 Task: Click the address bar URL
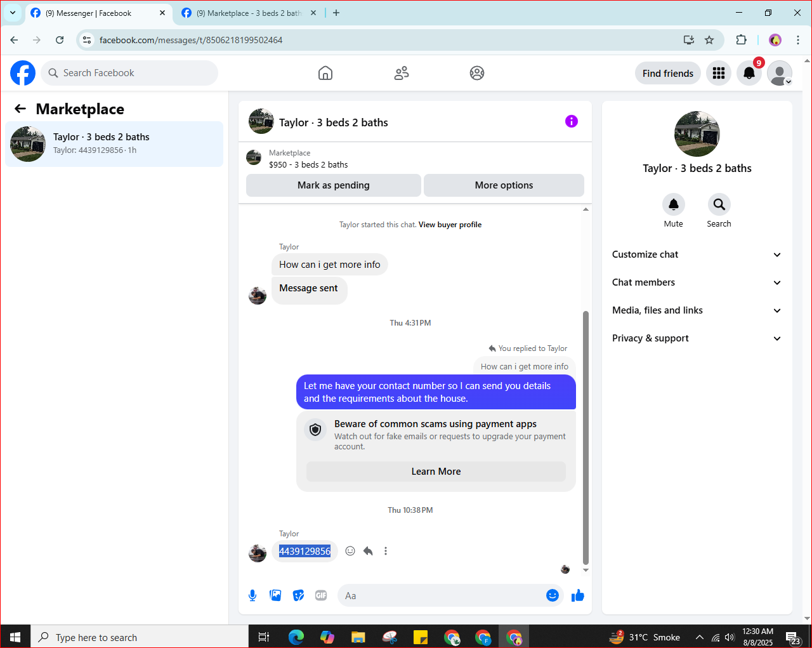pos(191,40)
